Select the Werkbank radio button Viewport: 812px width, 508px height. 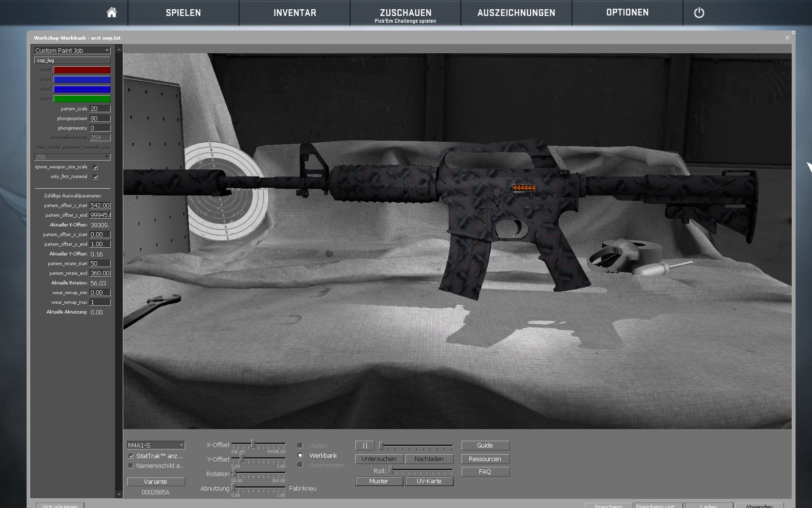pos(300,455)
